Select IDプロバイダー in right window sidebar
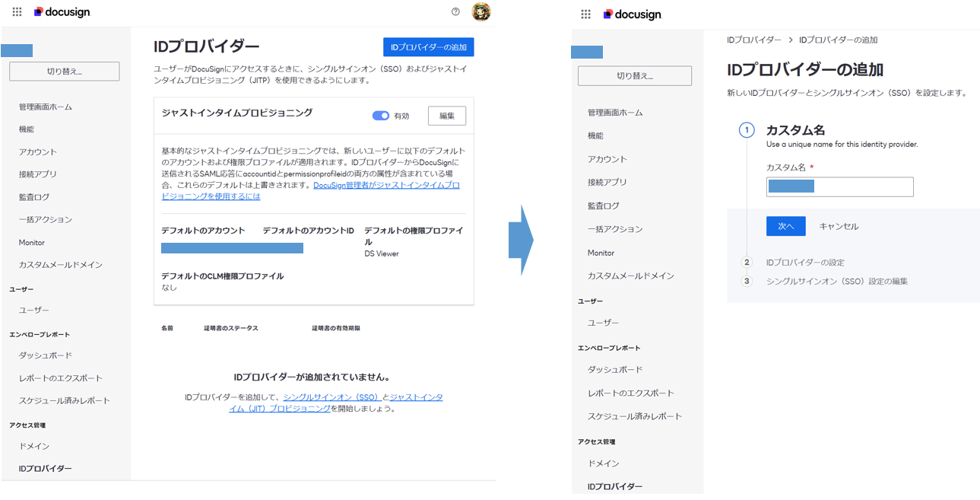Viewport: 980px width, 500px height. pos(615,486)
